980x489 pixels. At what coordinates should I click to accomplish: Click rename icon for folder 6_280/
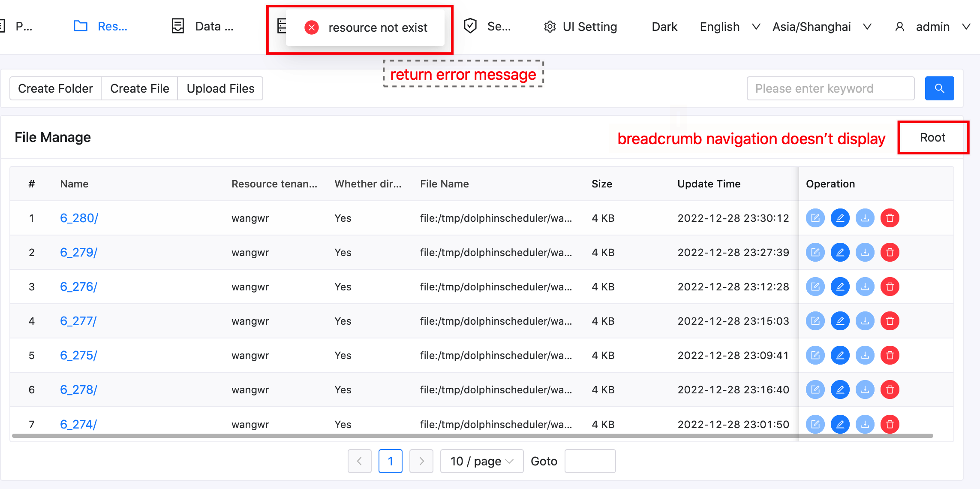click(x=840, y=218)
